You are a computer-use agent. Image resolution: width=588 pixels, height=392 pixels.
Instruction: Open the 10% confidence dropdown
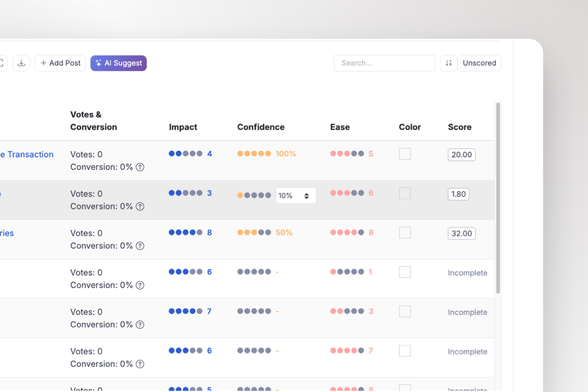296,196
